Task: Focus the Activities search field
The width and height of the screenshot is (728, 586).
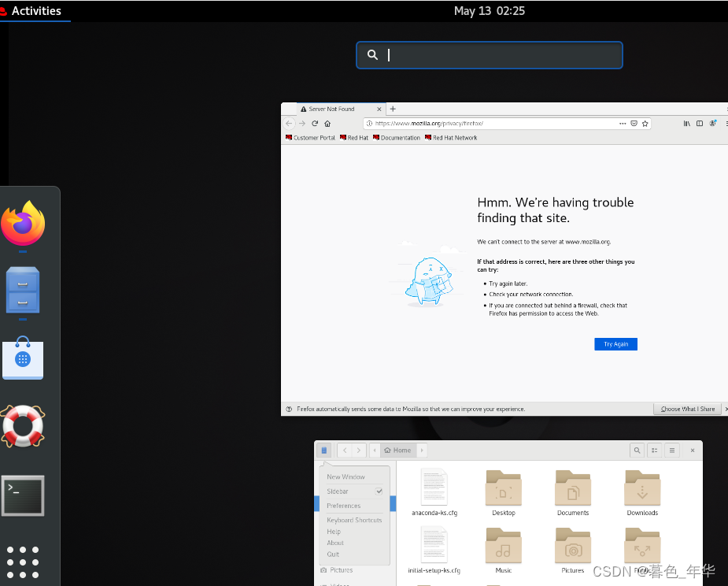Action: point(490,55)
